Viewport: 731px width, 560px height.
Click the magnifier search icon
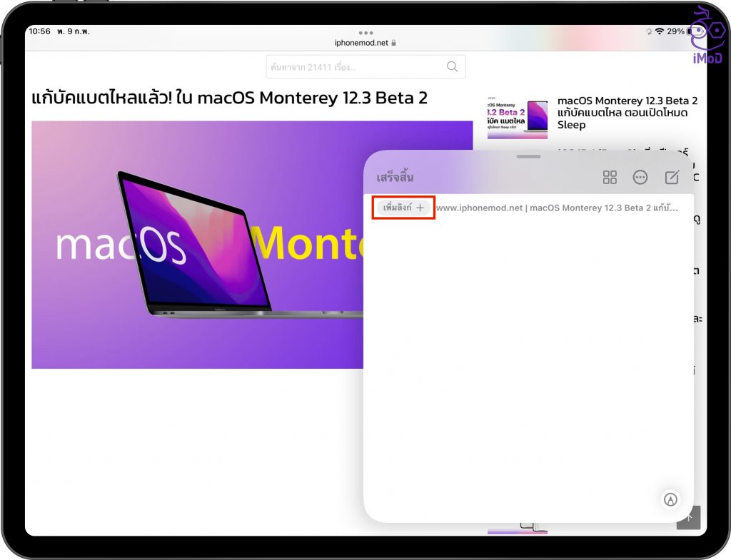click(x=452, y=66)
